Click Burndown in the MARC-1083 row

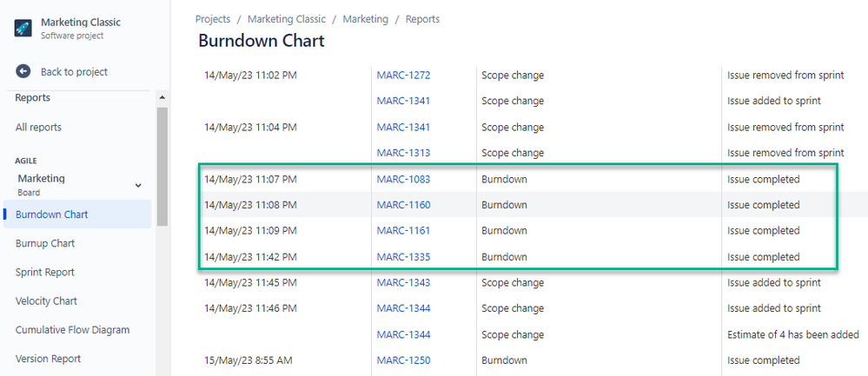click(504, 179)
